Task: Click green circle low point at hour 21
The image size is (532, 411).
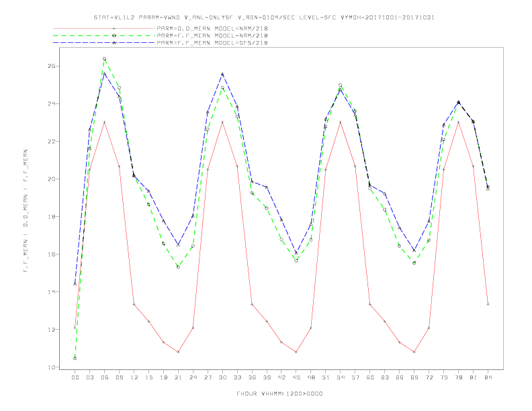Action: 178,267
